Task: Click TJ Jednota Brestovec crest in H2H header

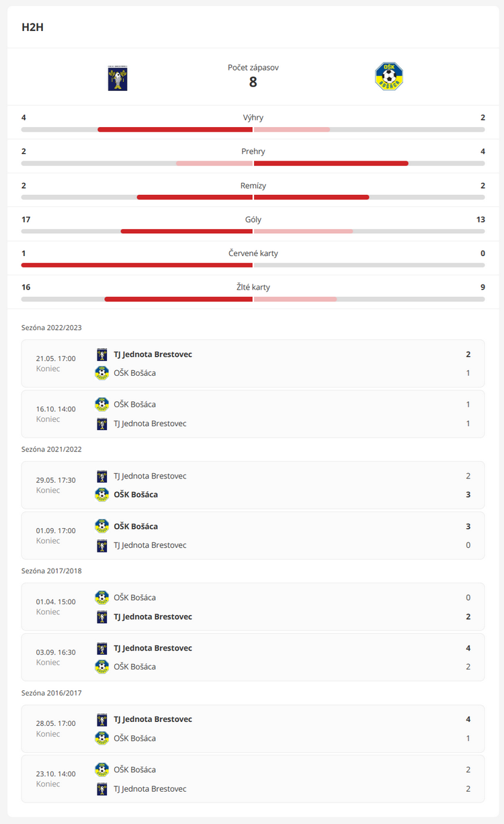Action: (x=118, y=78)
